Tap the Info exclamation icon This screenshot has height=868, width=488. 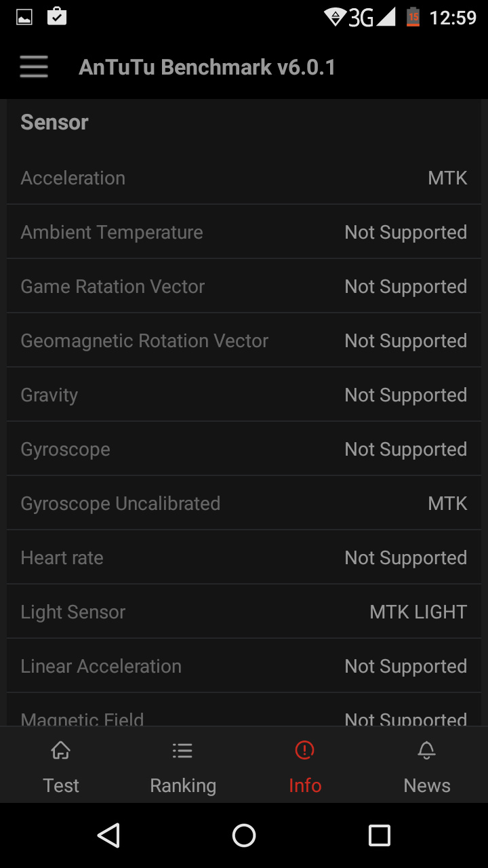(305, 751)
